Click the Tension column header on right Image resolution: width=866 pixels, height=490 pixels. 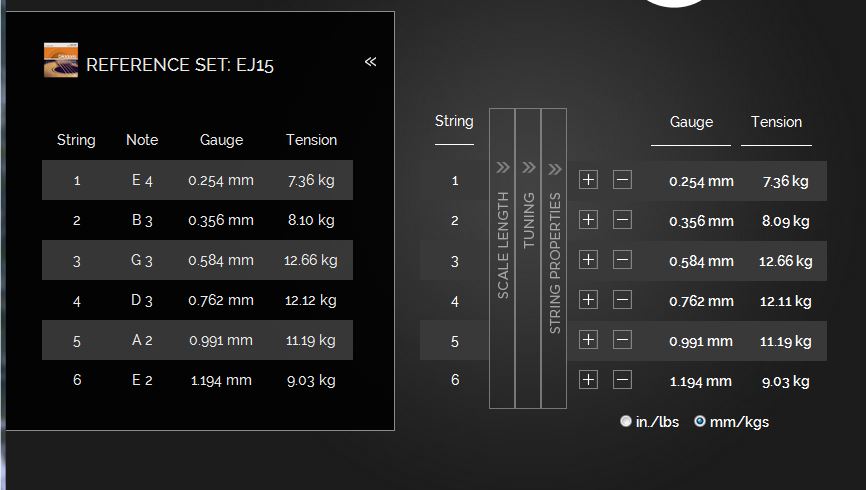pyautogui.click(x=776, y=122)
